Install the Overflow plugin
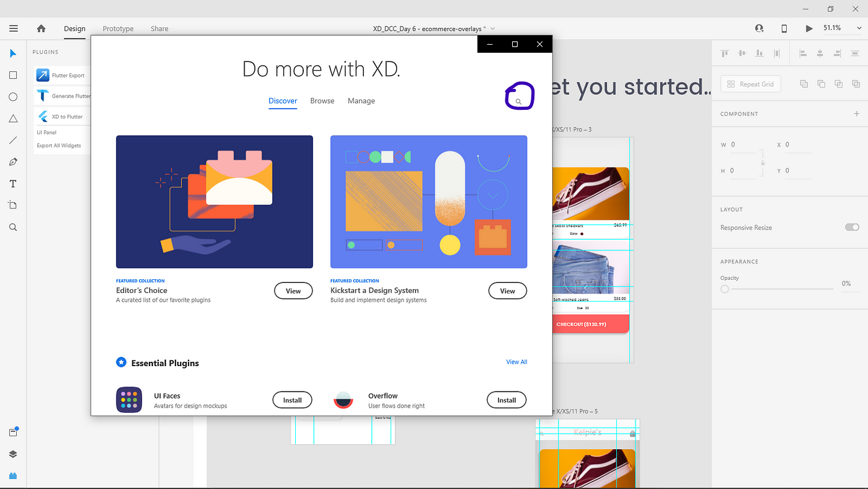Viewport: 868px width, 489px height. (507, 400)
